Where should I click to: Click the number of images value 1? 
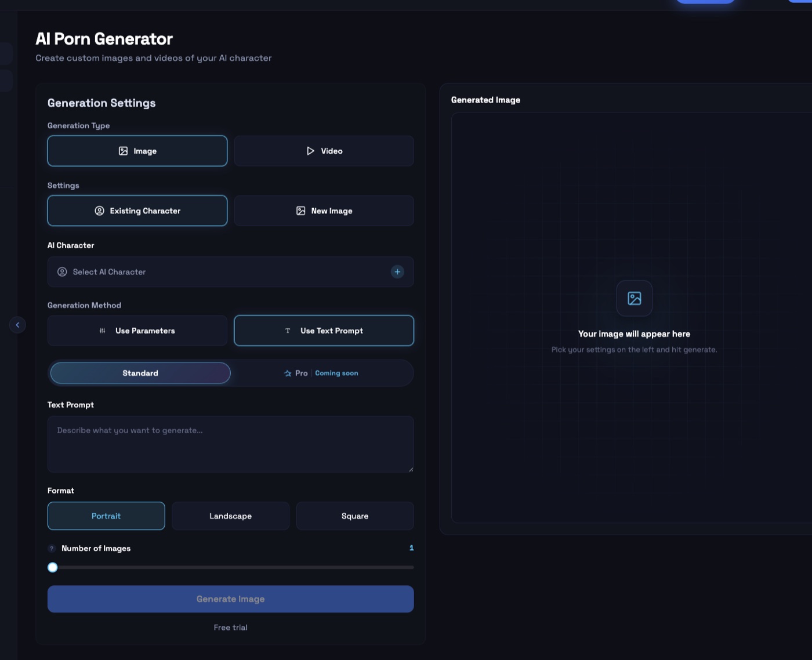411,548
